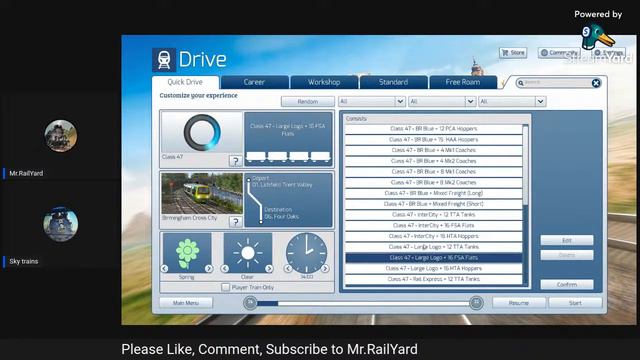Select Class 47 - Large Logo + 16 FSA Flats row
The image size is (640, 360).
click(x=433, y=258)
